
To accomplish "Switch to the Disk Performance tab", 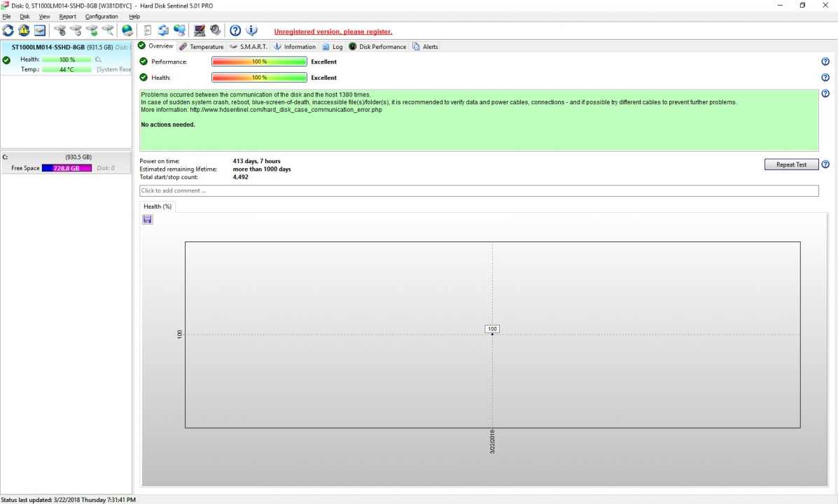I will point(377,46).
